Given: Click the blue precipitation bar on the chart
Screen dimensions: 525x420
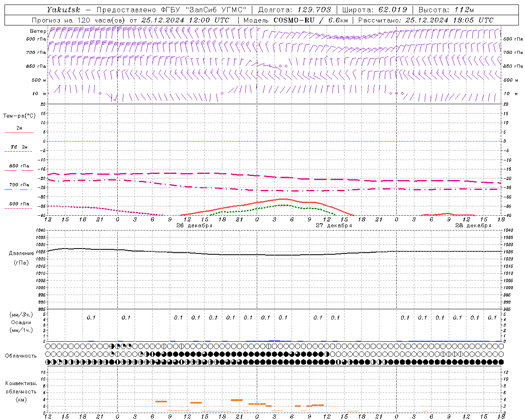Looking at the screenshot, I should tap(274, 340).
